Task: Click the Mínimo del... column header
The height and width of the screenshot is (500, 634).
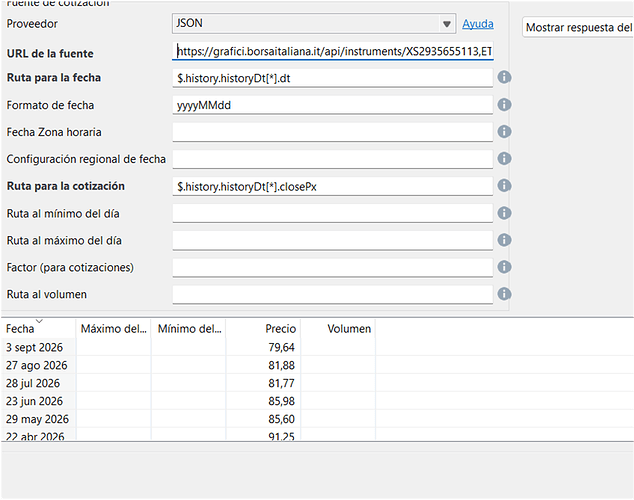Action: click(188, 329)
